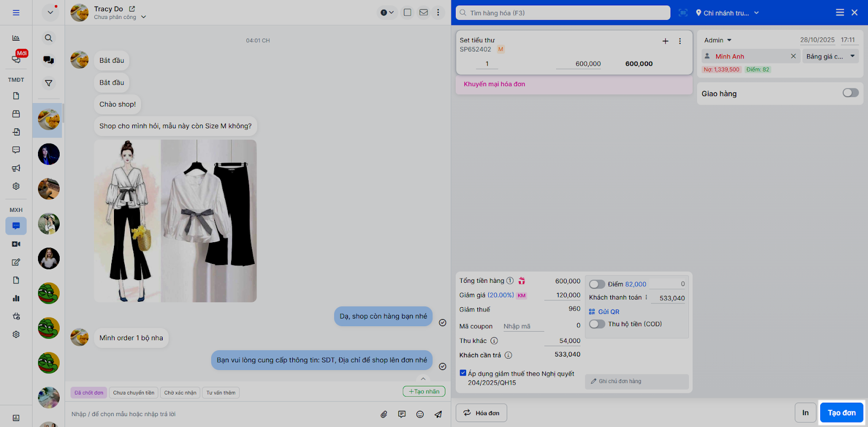
Task: Open the order panel hamburger menu
Action: (x=840, y=12)
